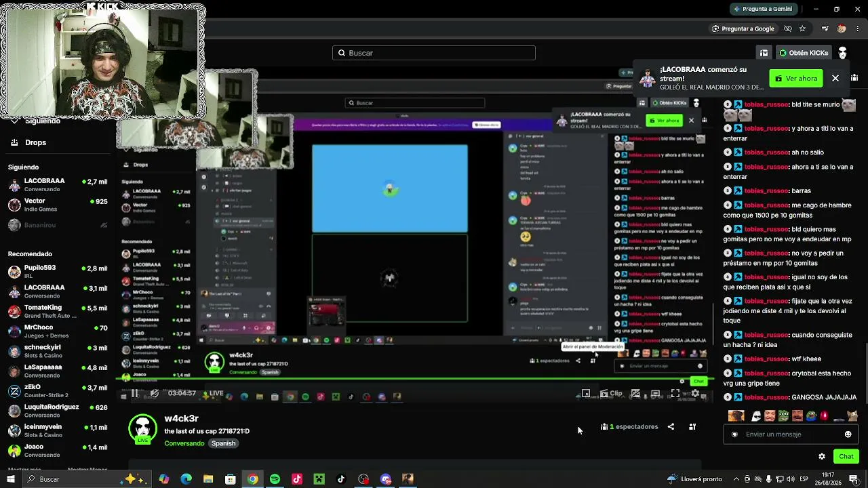
Task: Click the Windows taskbar search box
Action: click(x=85, y=479)
